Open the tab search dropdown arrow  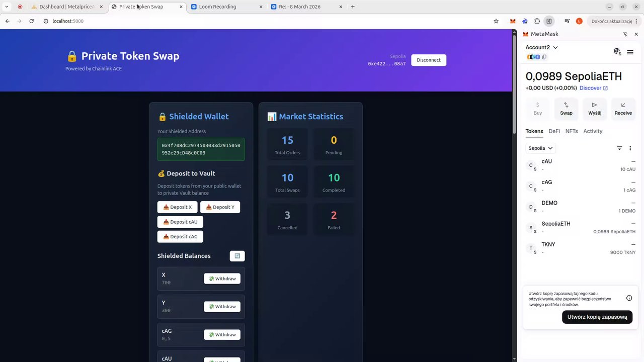tap(7, 7)
